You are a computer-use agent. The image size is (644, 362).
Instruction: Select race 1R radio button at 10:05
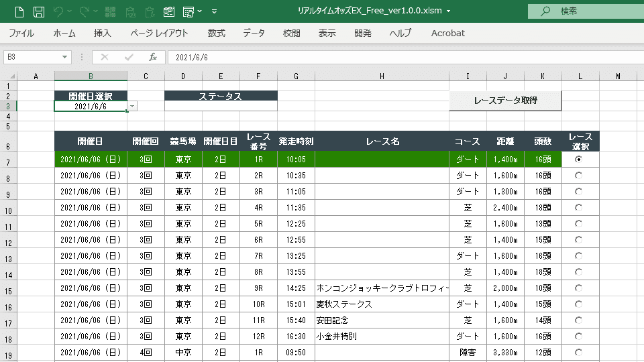click(579, 160)
